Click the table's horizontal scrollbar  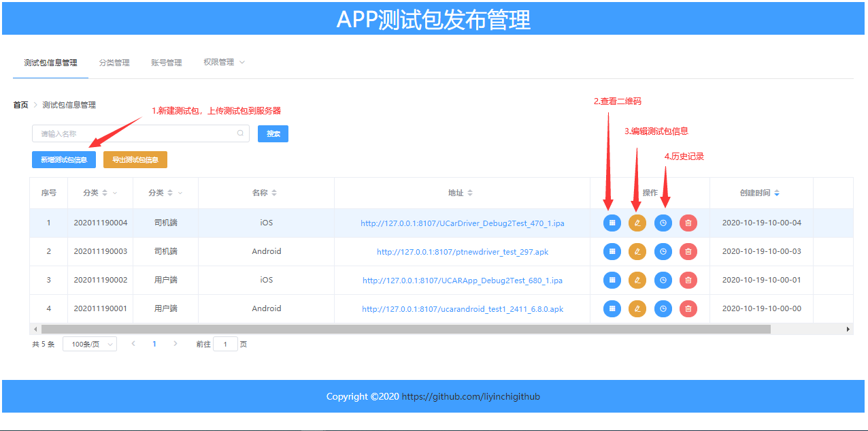(x=400, y=329)
